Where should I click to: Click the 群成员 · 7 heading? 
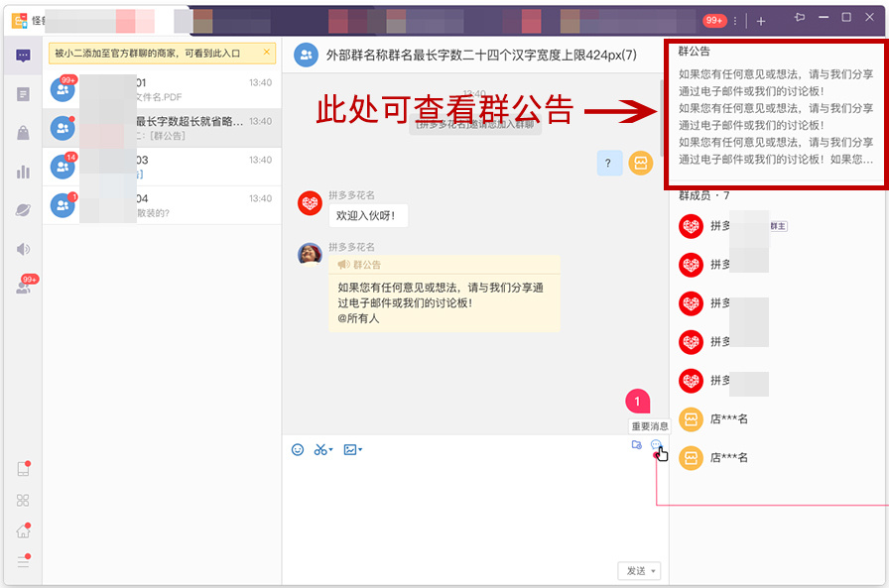coord(704,196)
